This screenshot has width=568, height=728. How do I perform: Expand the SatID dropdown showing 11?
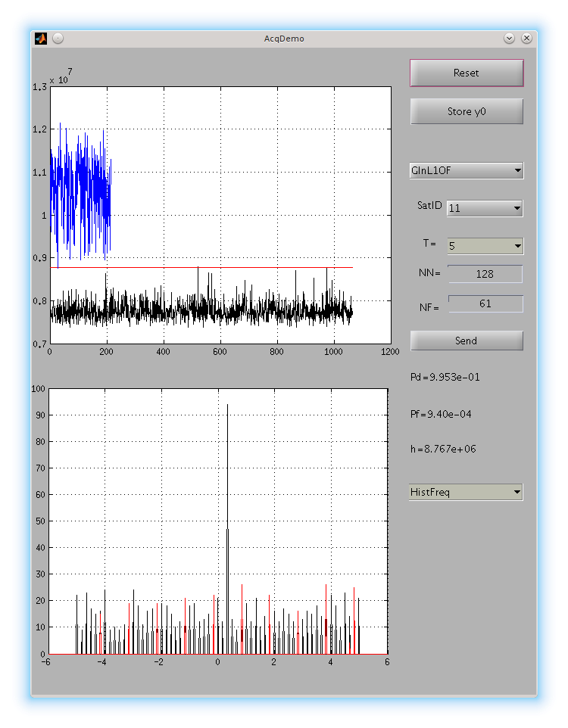(x=484, y=208)
